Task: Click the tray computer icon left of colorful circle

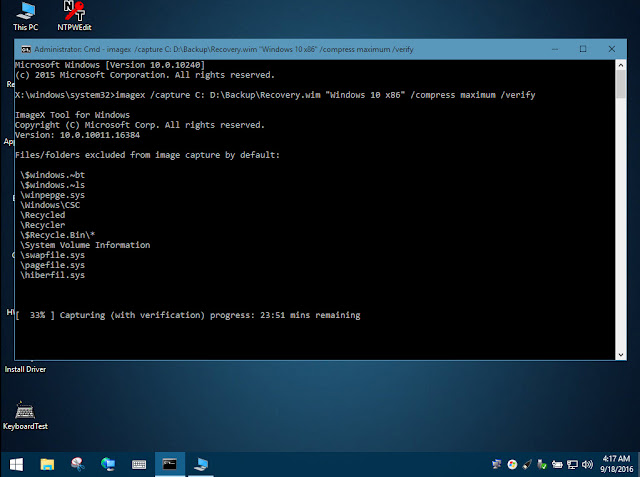Action: (497, 464)
